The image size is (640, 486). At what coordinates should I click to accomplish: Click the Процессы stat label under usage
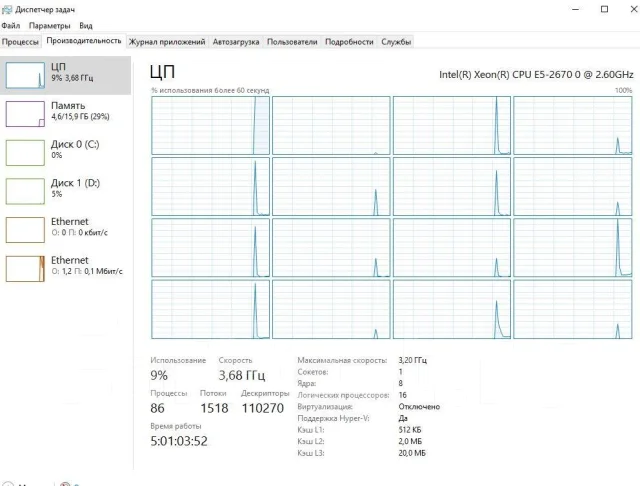pyautogui.click(x=169, y=393)
